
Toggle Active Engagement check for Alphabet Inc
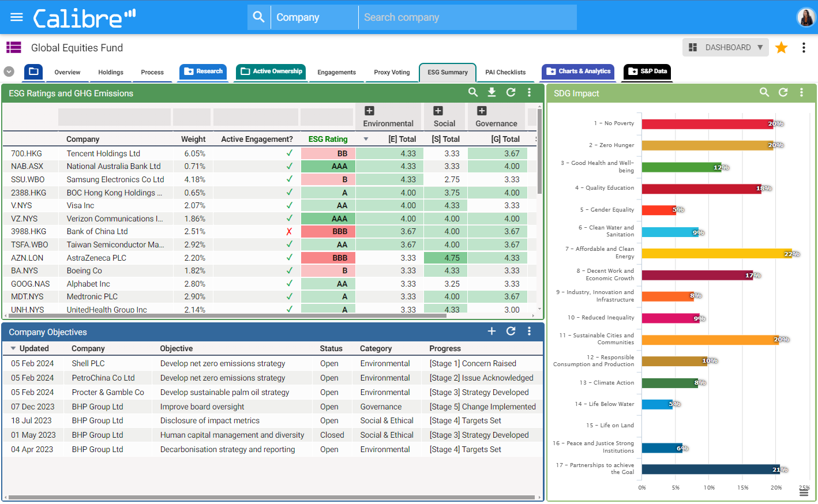coord(289,284)
